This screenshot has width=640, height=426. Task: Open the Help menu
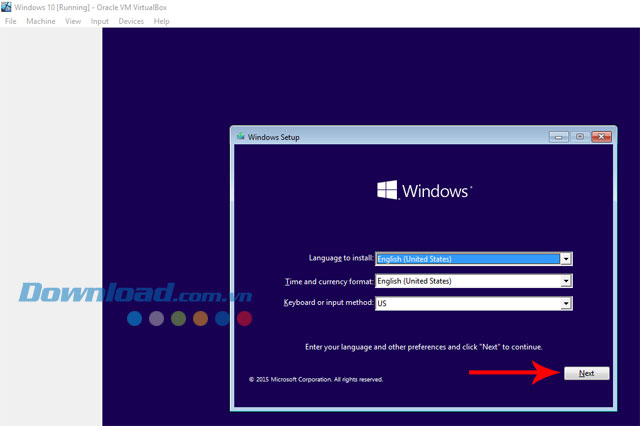click(162, 21)
